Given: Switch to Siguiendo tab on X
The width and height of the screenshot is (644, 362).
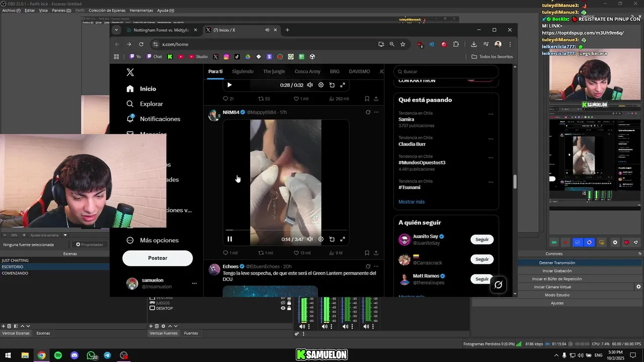Looking at the screenshot, I should 243,71.
